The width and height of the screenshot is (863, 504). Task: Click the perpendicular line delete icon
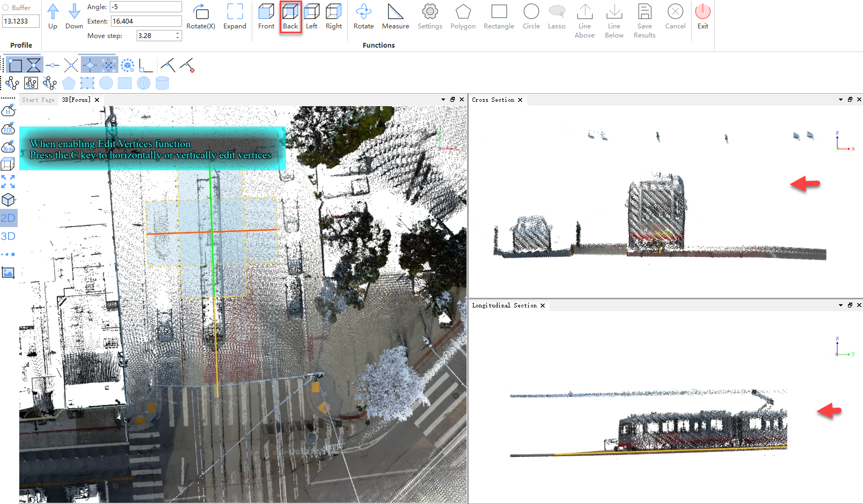187,65
